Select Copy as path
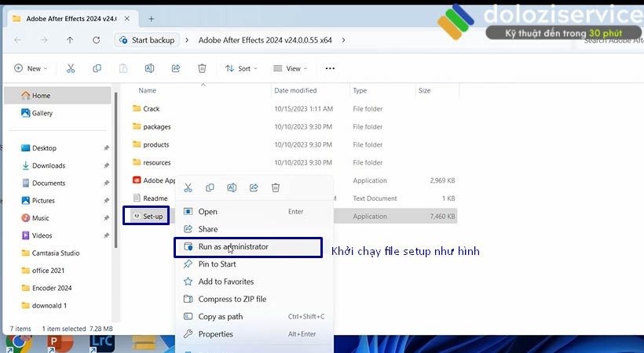The height and width of the screenshot is (353, 644). point(254,317)
